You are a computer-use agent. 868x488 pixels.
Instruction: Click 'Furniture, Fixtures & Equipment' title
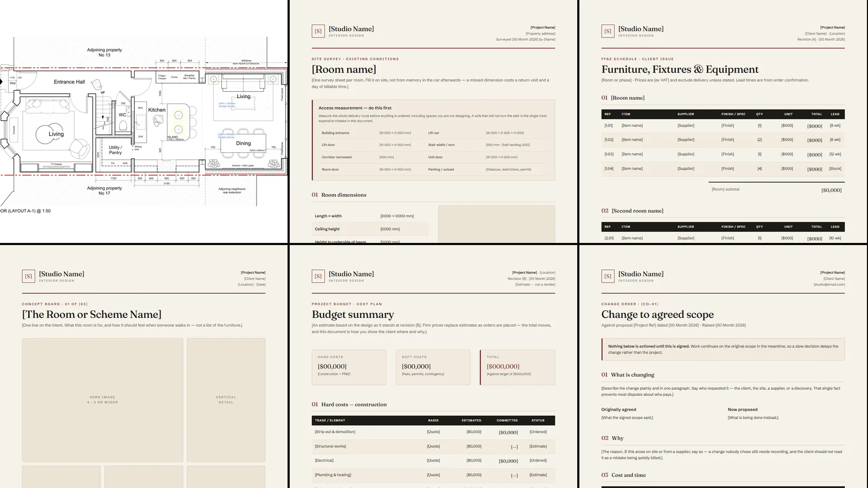[680, 69]
